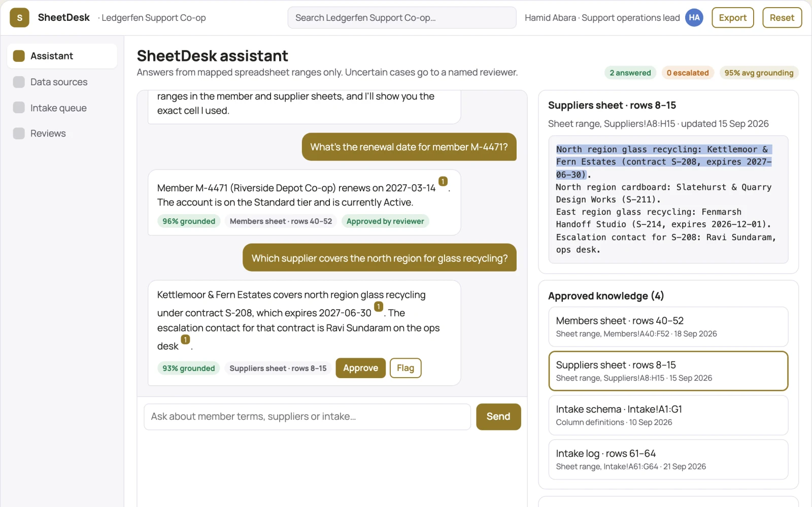Viewport: 812px width, 507px height.
Task: Approve the north region supplier answer
Action: point(360,368)
